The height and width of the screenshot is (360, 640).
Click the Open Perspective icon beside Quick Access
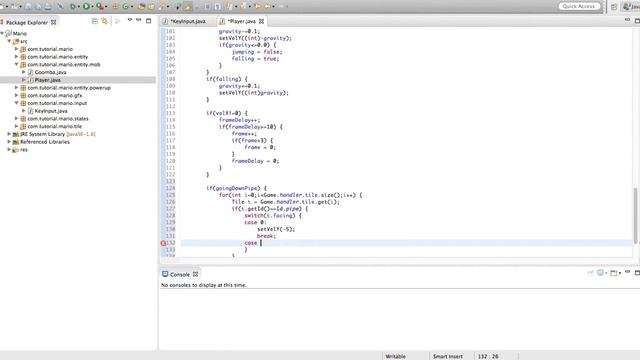(x=614, y=7)
